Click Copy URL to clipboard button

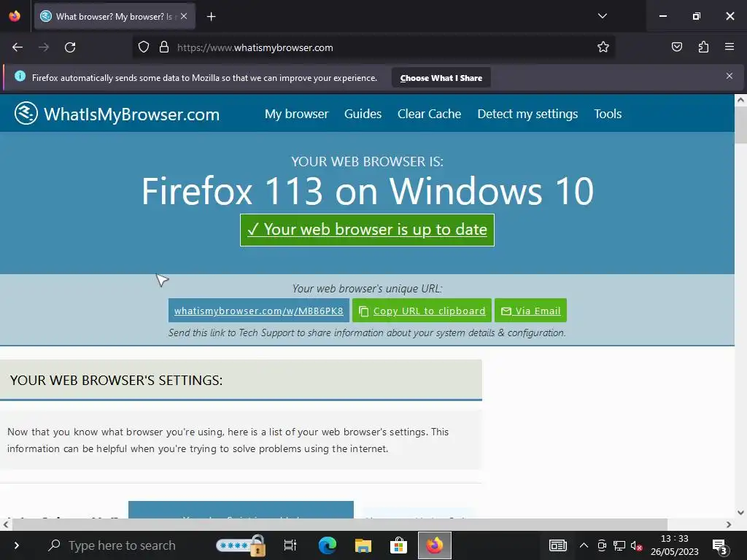coord(422,311)
